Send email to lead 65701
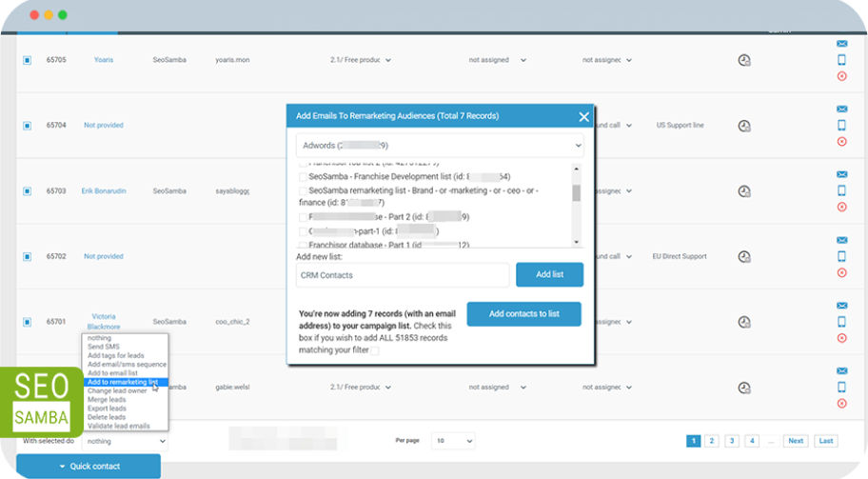This screenshot has width=868, height=479. [x=841, y=306]
